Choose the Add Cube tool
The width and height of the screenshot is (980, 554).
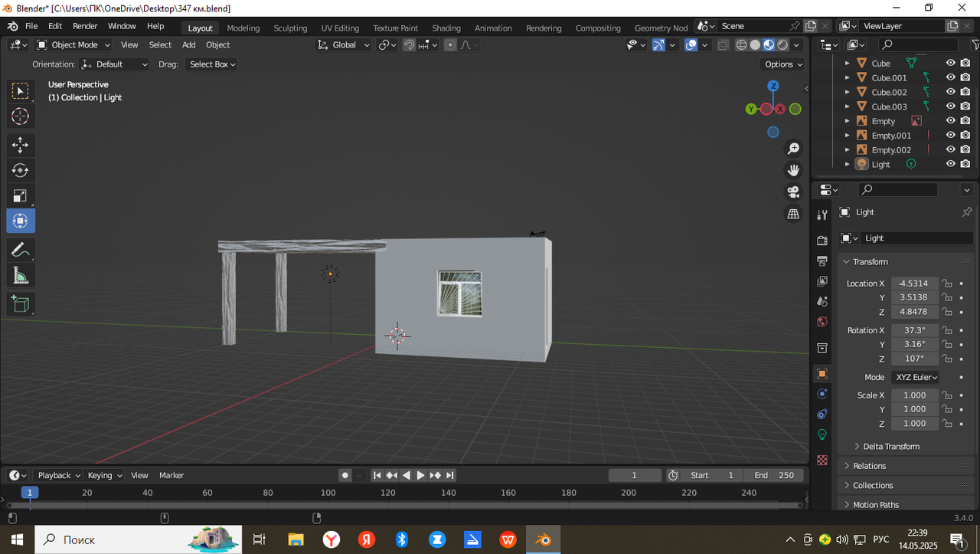point(20,304)
